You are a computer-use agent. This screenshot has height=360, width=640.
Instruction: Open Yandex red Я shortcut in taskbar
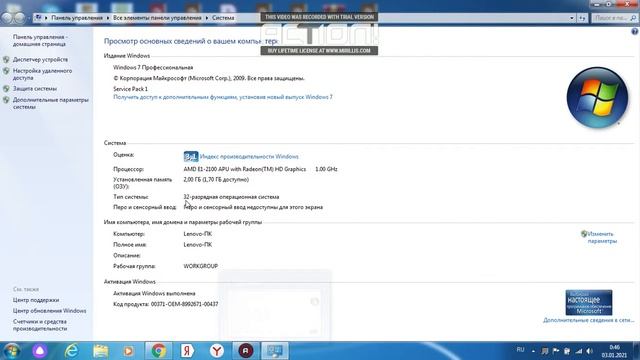(x=187, y=351)
